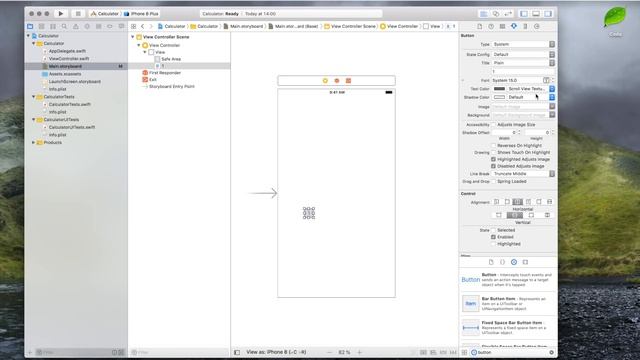Screen dimensions: 640x360
Task: Toggle the Utilities pane visibility
Action: 548,14
